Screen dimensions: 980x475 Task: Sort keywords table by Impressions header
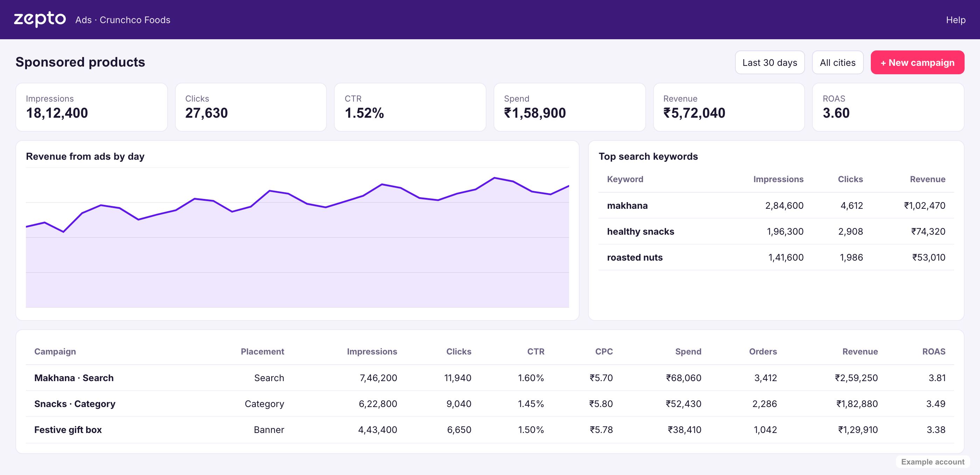pos(778,179)
